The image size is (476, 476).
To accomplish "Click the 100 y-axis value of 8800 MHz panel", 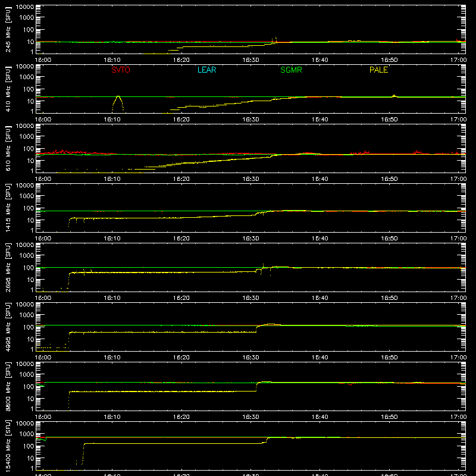I will [x=29, y=387].
